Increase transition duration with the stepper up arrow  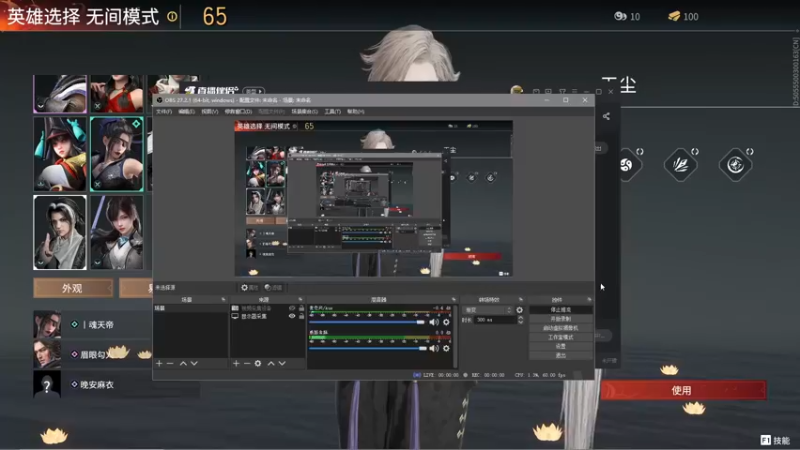click(x=520, y=318)
